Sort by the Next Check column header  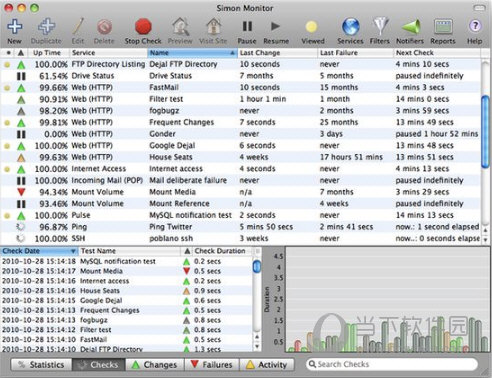pyautogui.click(x=437, y=53)
